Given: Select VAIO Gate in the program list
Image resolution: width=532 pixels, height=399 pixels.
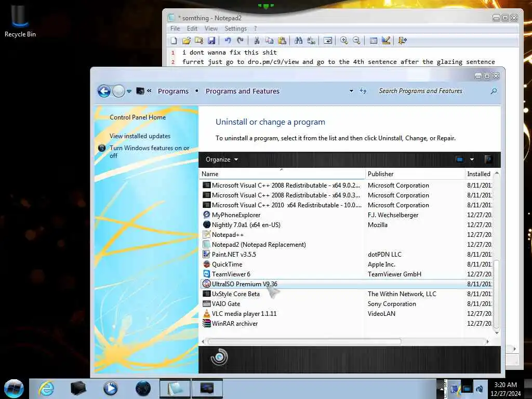Looking at the screenshot, I should click(347, 303).
